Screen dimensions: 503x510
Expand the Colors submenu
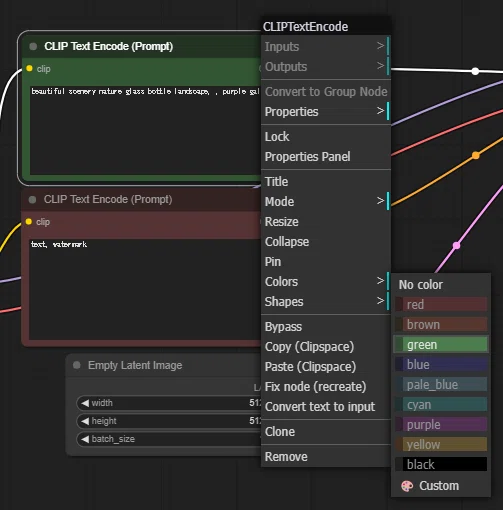tap(326, 281)
